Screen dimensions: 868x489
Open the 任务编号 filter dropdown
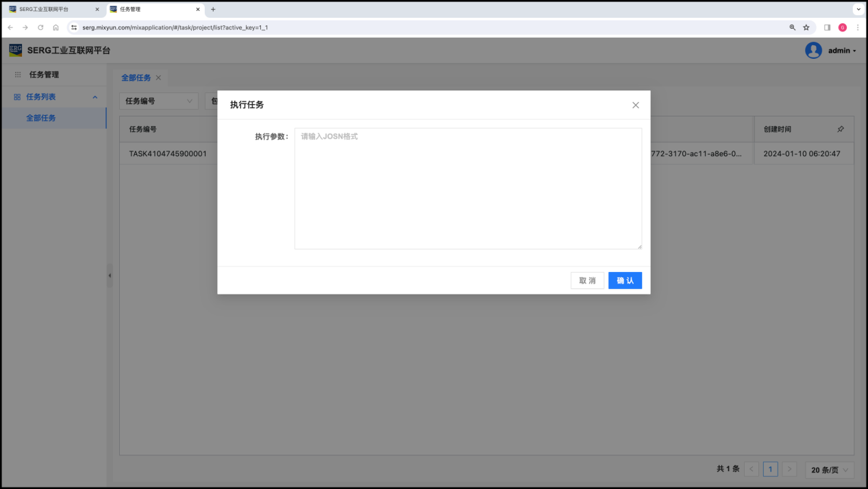pos(159,101)
